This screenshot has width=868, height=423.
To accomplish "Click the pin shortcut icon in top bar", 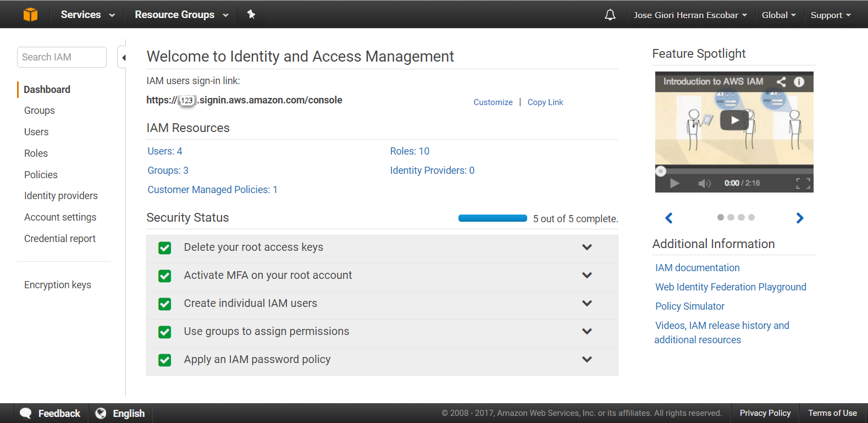I will coord(251,14).
